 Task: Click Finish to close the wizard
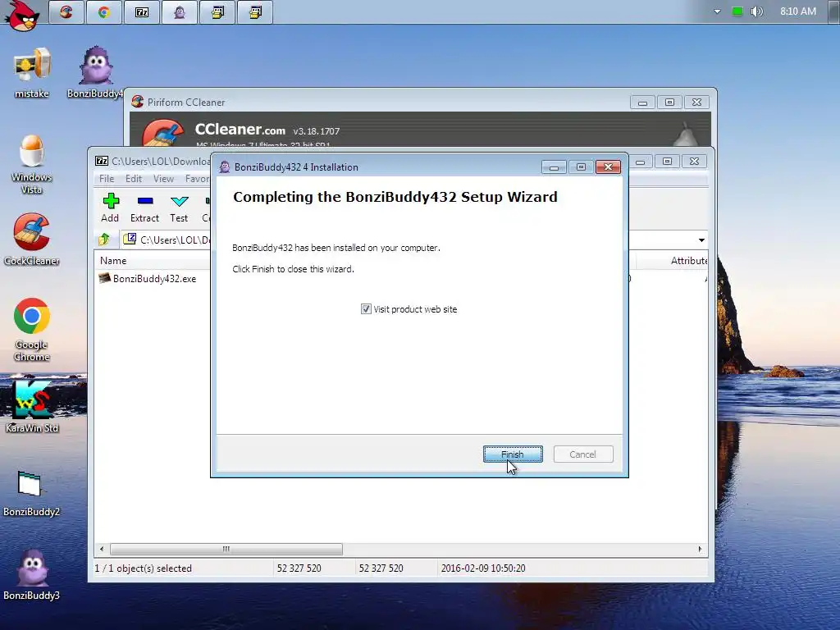click(513, 454)
